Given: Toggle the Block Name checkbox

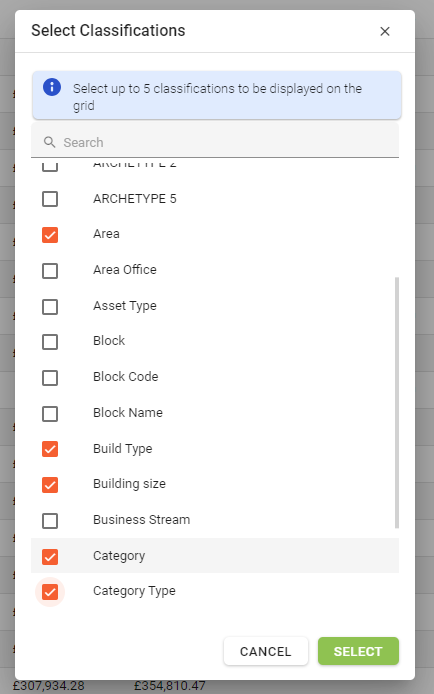Looking at the screenshot, I should (x=50, y=413).
